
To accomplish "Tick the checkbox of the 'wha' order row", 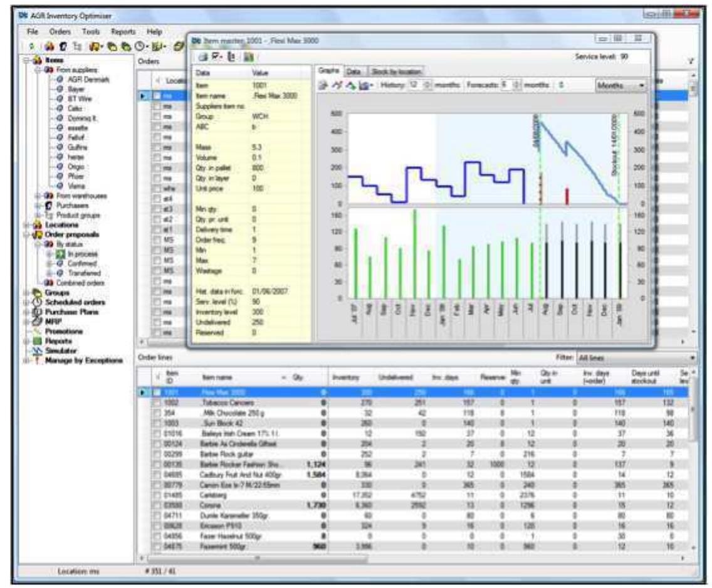I will pyautogui.click(x=157, y=189).
